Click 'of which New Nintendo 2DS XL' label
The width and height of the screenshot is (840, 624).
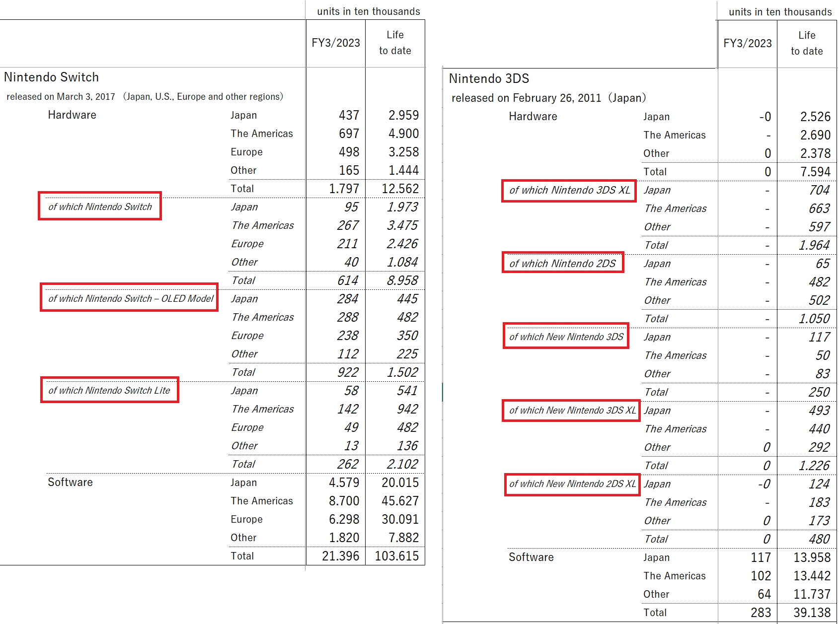point(572,484)
